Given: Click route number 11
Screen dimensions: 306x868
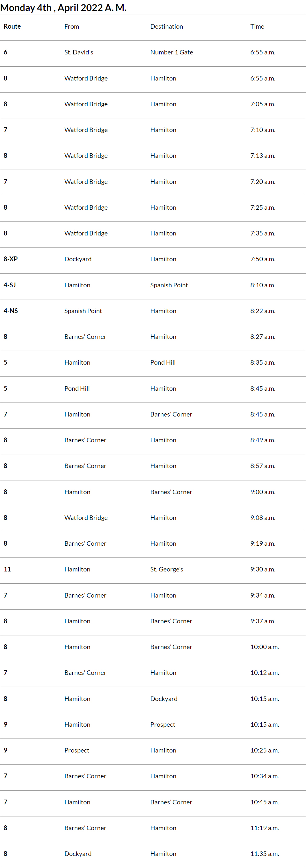Looking at the screenshot, I should point(7,569).
